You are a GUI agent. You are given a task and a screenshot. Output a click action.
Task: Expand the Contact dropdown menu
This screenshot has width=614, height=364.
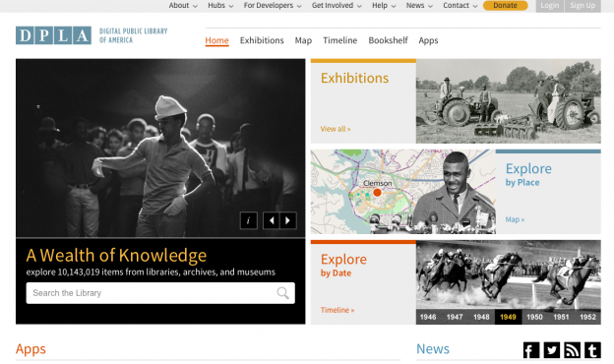[x=460, y=6]
